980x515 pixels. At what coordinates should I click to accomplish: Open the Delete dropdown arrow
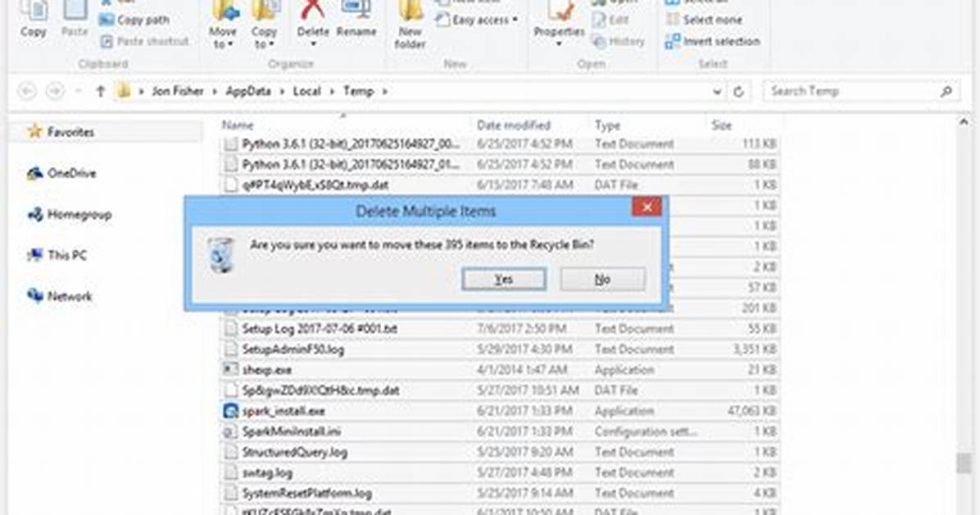(312, 44)
